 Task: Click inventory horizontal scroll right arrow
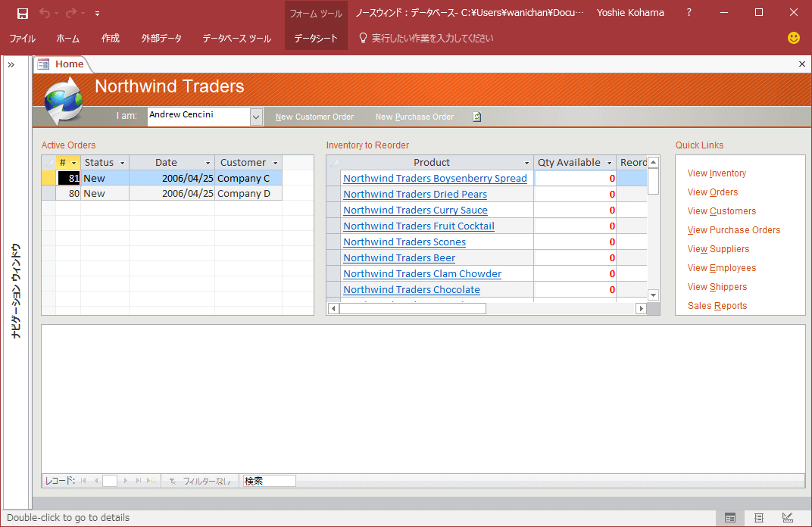click(x=641, y=308)
